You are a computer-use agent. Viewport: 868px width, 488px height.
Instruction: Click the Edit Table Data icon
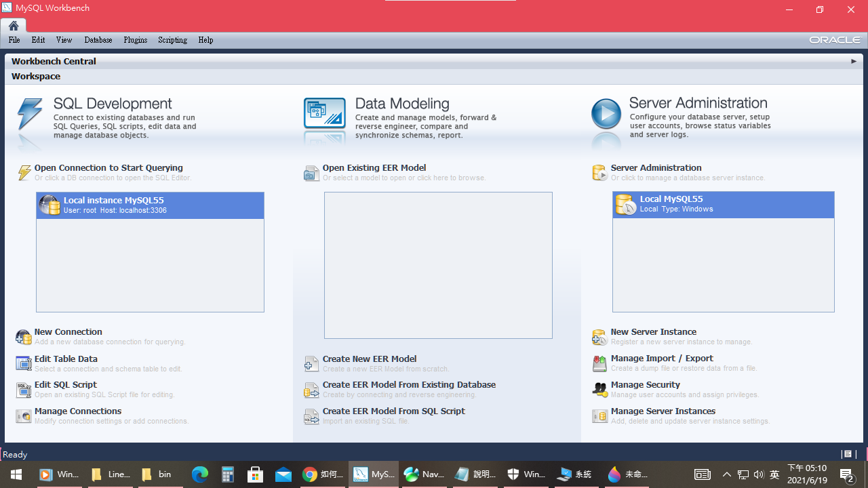coord(24,363)
